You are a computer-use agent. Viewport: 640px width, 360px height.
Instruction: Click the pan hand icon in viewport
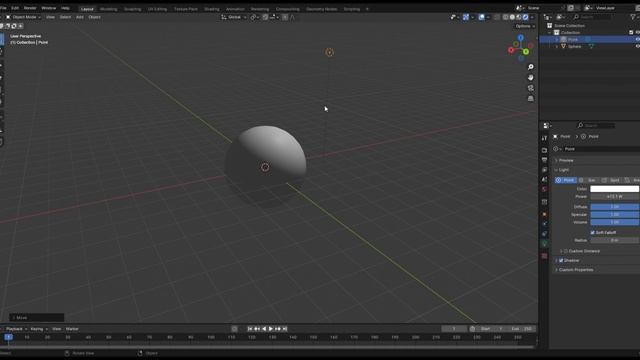click(x=530, y=78)
